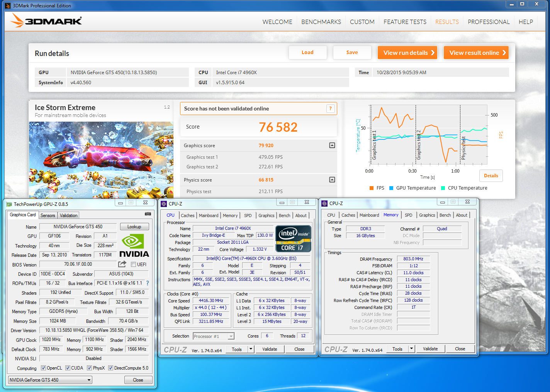
Task: Open SPD tab in CPU-Z Memory window
Action: [409, 215]
